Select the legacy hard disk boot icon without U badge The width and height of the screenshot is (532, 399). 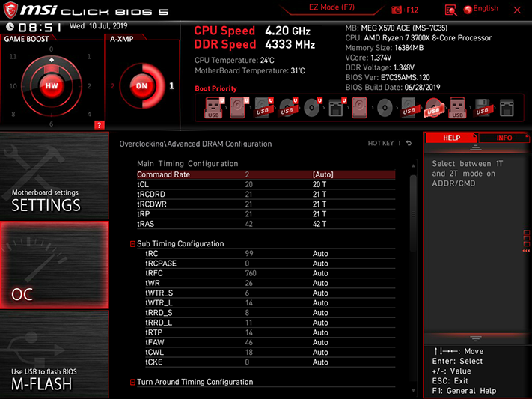point(360,108)
